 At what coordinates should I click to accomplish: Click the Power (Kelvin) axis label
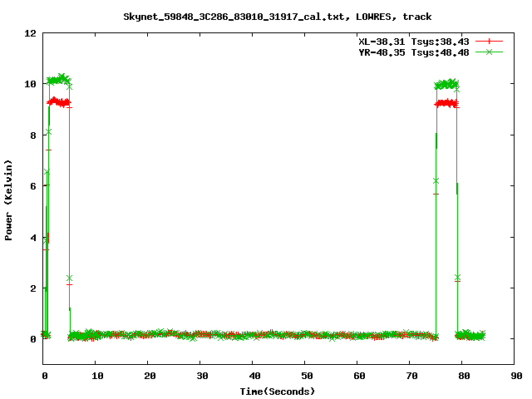[8, 200]
